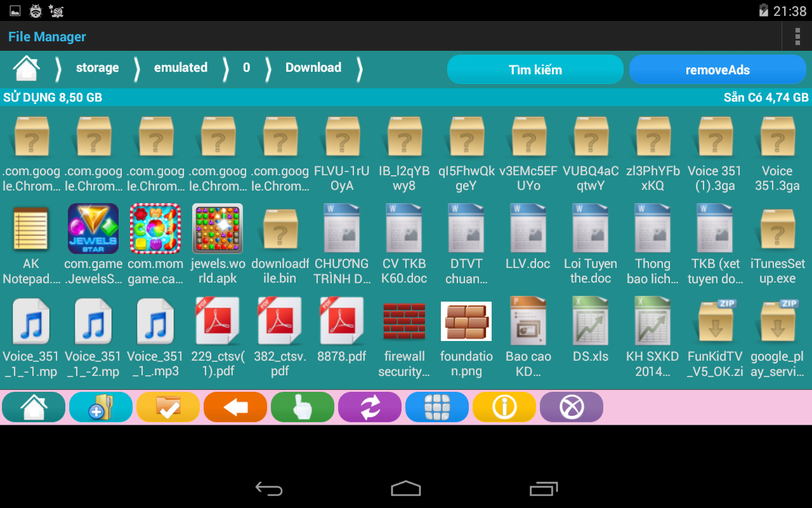812x508 pixels.
Task: Tap the Tìm kiếm search button
Action: 535,69
